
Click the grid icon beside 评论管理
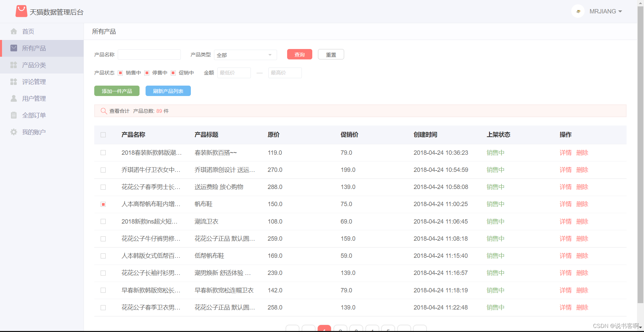point(14,82)
